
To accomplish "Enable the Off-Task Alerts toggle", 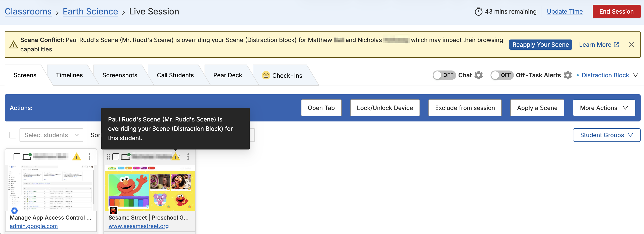I will click(x=502, y=75).
